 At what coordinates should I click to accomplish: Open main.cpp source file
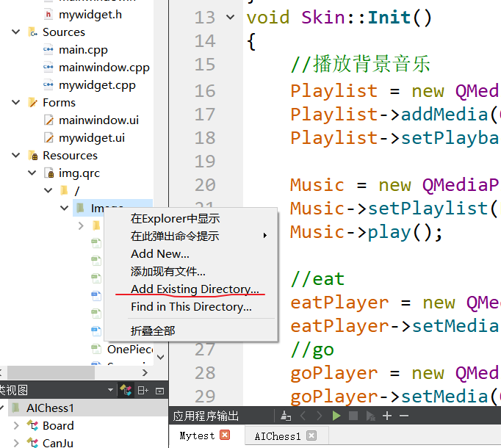point(83,50)
